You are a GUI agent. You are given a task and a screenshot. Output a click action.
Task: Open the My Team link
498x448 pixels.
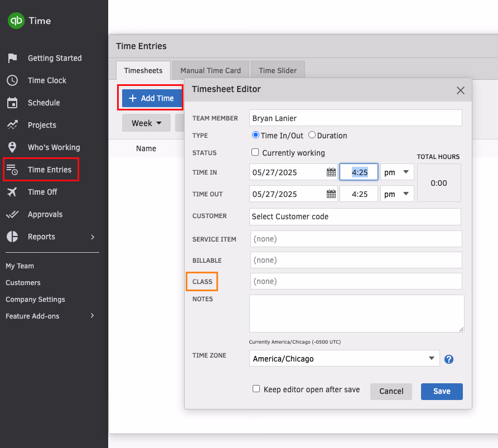tap(20, 266)
